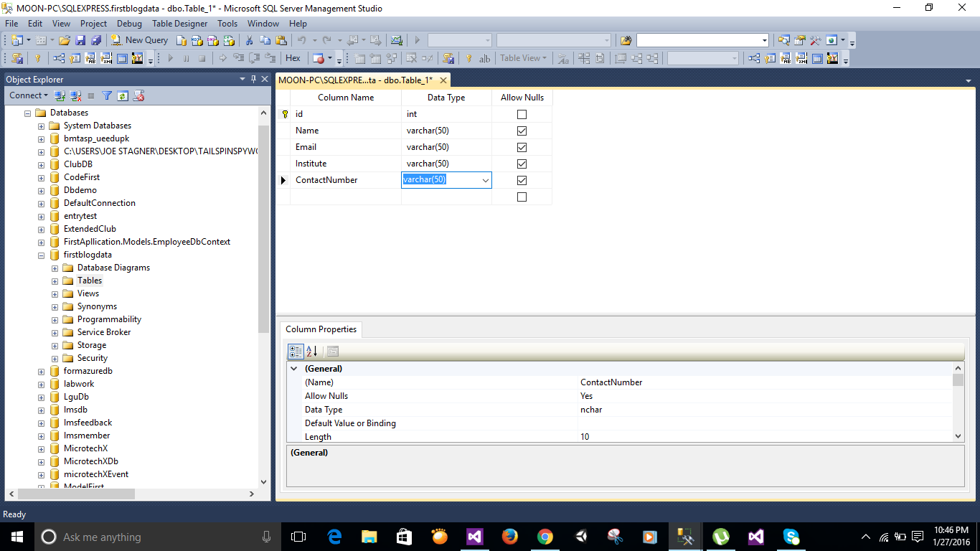Refresh the Object Explorer
The image size is (980, 551).
point(121,95)
